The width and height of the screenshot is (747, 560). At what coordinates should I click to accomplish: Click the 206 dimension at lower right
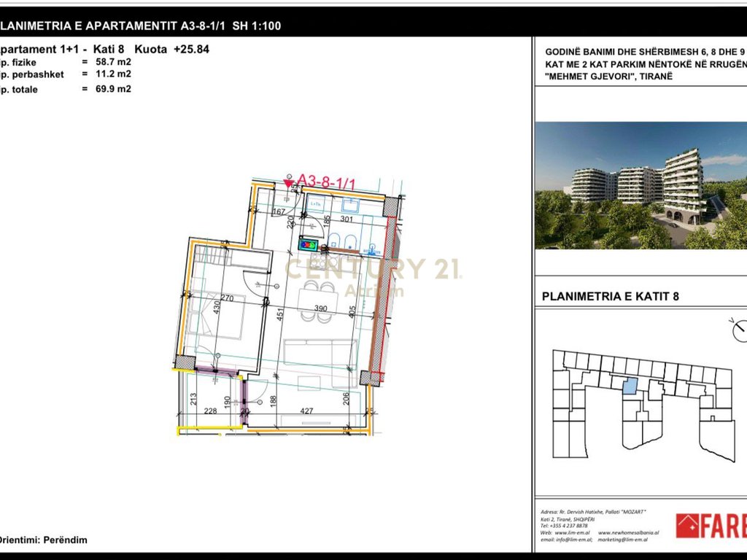[x=347, y=398]
